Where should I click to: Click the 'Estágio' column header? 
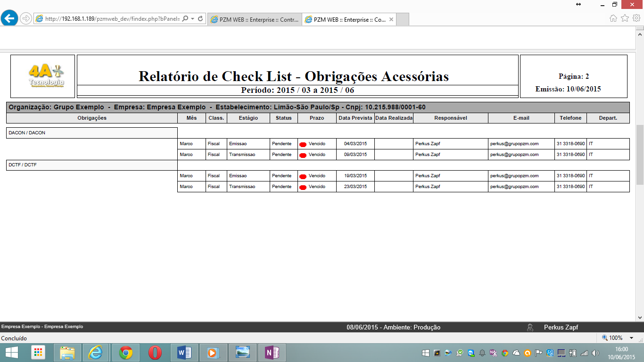[x=248, y=118]
